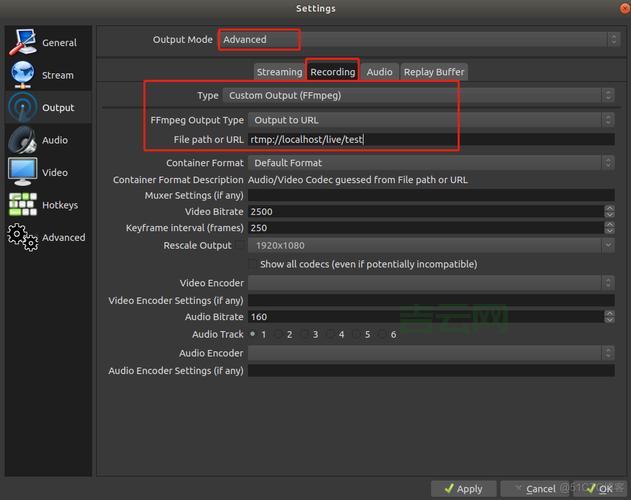
Task: Choose audio track 6 radio button
Action: pos(382,334)
